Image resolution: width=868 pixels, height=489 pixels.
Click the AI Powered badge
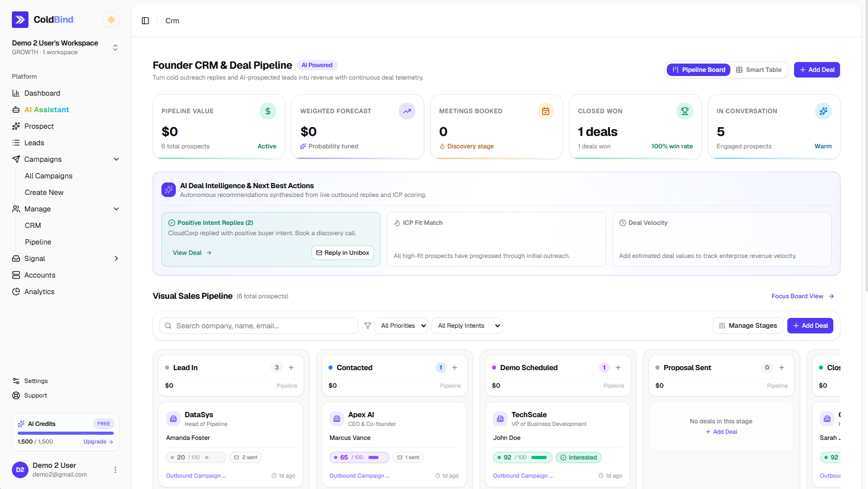point(317,65)
